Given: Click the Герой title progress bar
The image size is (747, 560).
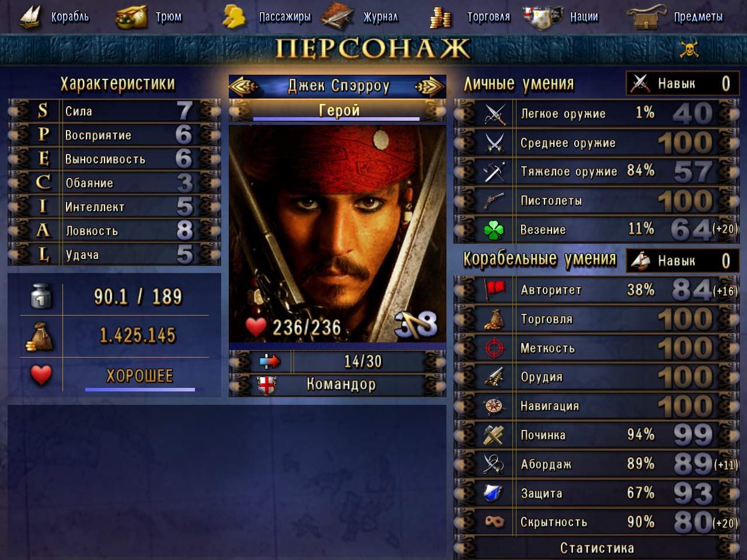Looking at the screenshot, I should [x=336, y=119].
